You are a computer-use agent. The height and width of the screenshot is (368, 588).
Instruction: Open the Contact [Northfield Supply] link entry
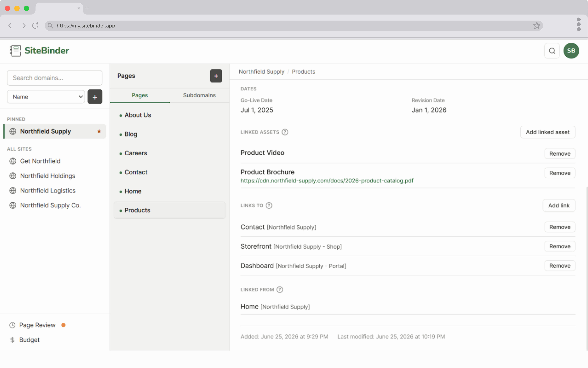pos(278,227)
